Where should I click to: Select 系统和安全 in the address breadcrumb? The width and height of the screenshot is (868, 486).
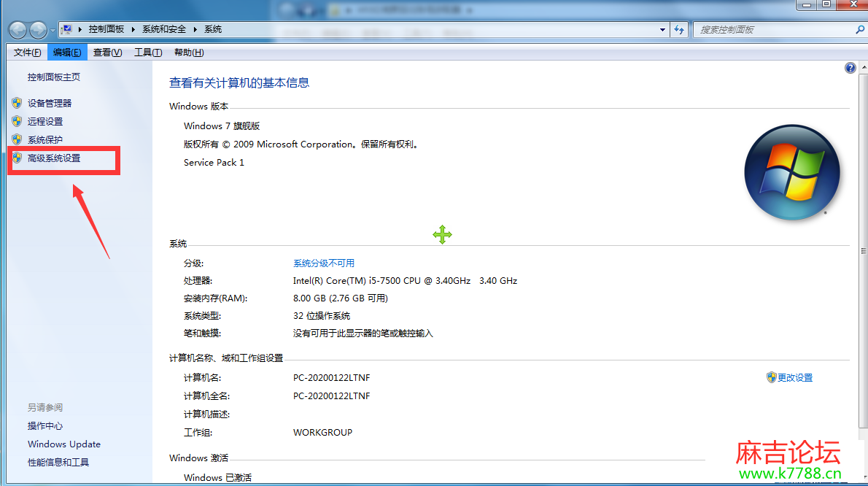pos(164,28)
